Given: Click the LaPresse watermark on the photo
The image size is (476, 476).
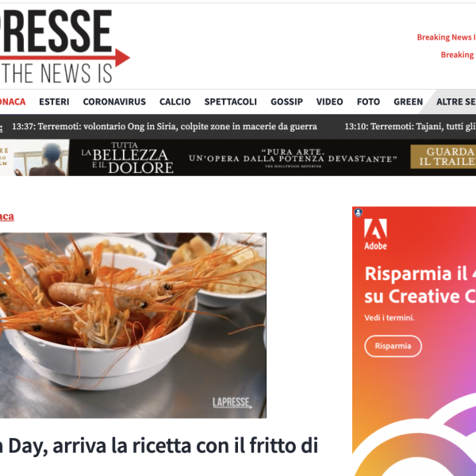Looking at the screenshot, I should [232, 402].
